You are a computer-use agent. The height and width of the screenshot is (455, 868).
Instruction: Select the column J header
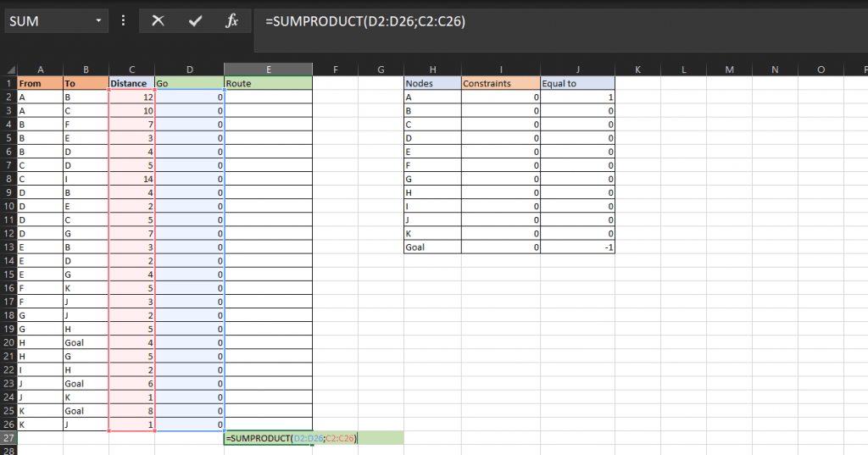[578, 69]
